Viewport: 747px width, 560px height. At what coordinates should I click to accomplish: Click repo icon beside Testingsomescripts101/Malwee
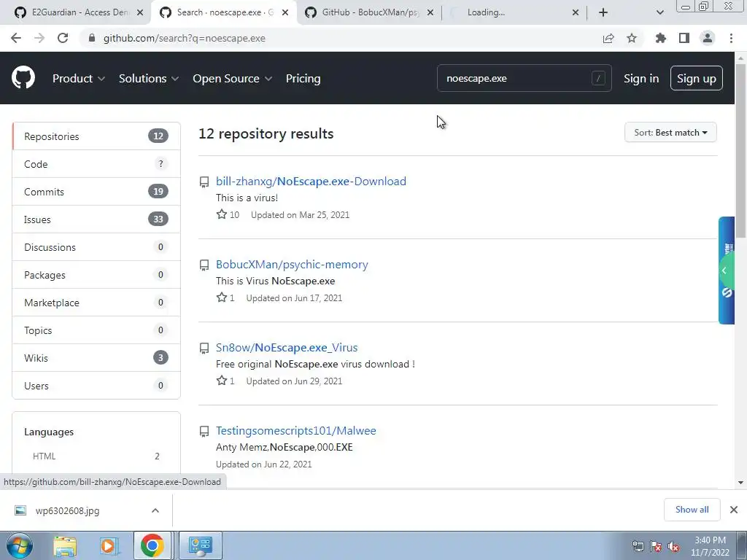click(204, 432)
